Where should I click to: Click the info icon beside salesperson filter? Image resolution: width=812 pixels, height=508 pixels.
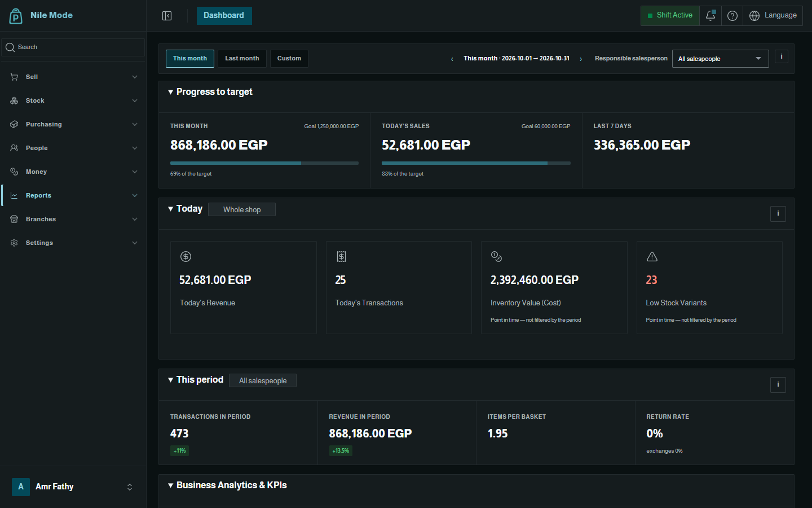click(x=782, y=56)
